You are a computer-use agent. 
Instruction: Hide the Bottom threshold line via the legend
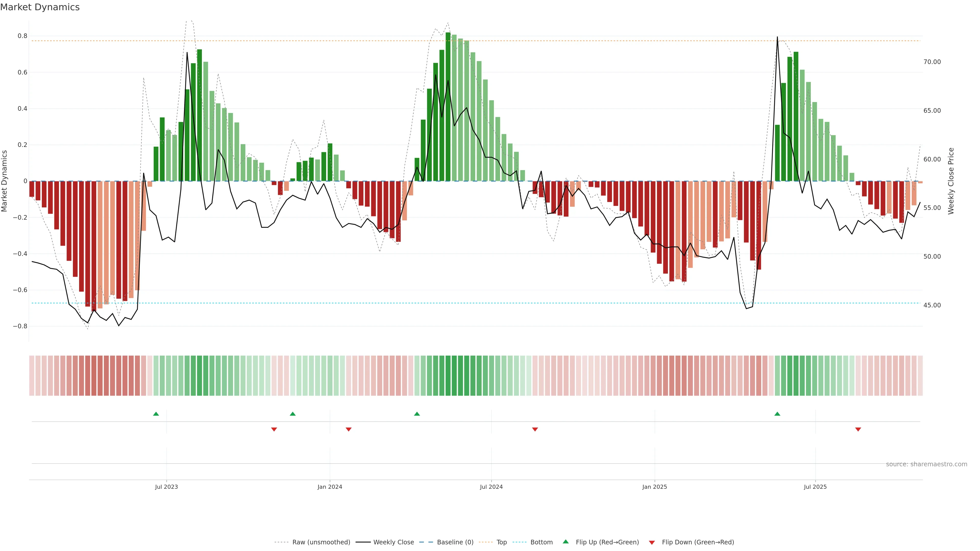pos(541,542)
